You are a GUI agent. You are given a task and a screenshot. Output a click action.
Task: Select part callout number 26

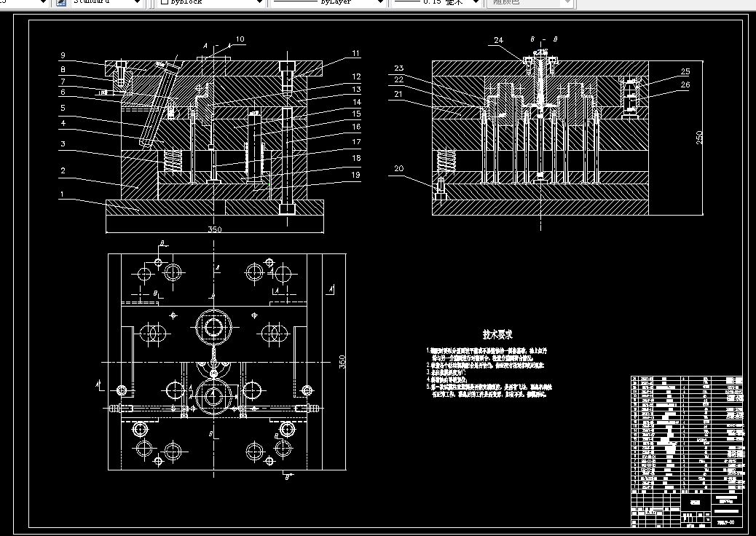point(685,84)
